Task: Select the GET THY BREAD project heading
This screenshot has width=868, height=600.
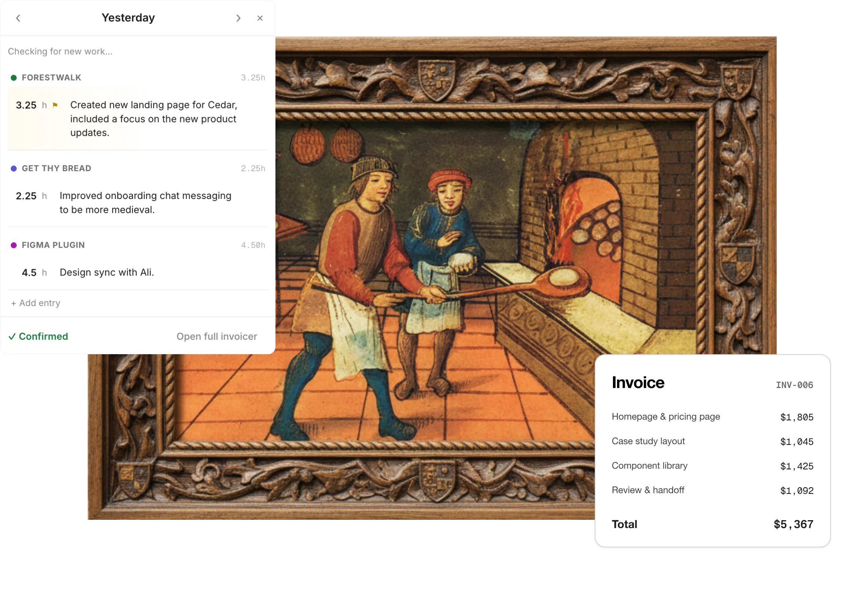Action: pos(56,169)
